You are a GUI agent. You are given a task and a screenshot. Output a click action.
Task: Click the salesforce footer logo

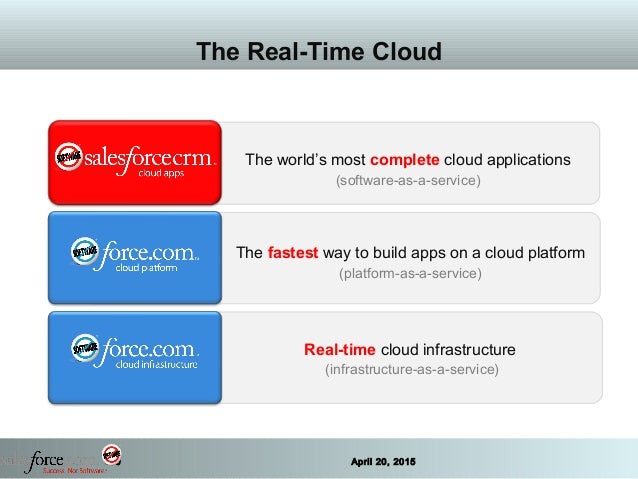pos(61,461)
